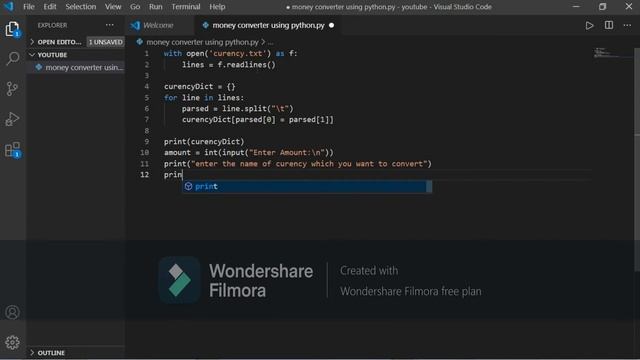
Task: Open the Run and Debug view
Action: coord(12,119)
